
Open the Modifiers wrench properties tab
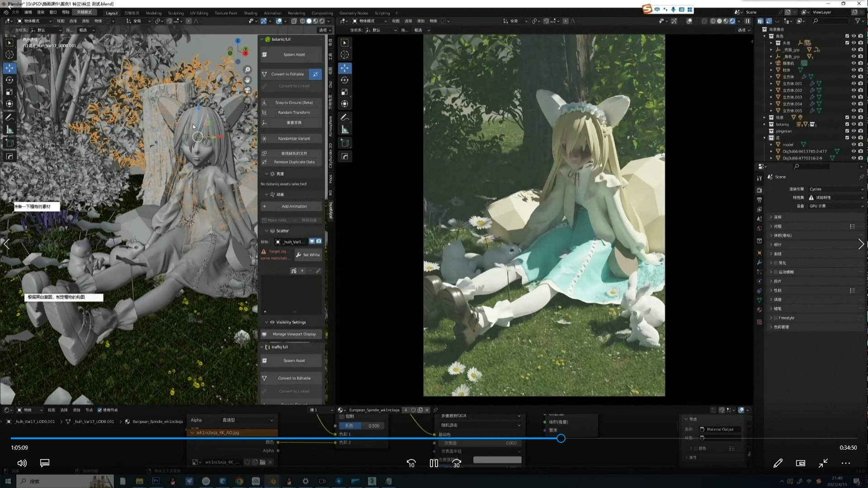[759, 263]
